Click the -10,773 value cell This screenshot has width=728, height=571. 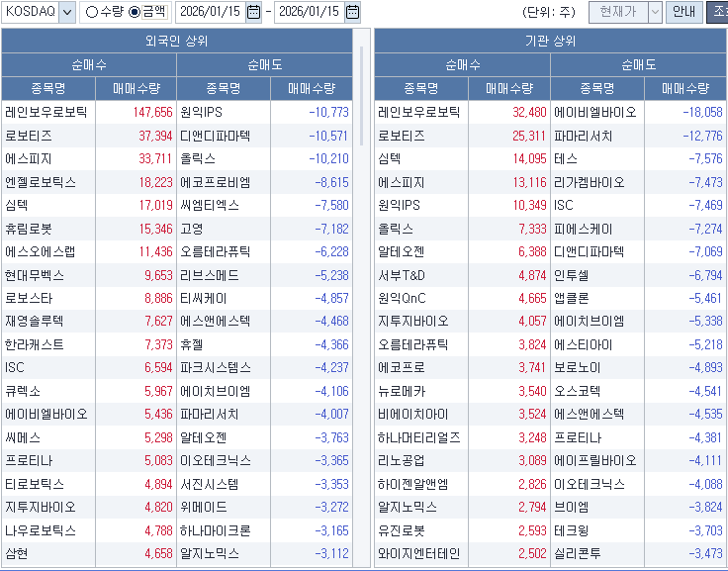click(312, 112)
